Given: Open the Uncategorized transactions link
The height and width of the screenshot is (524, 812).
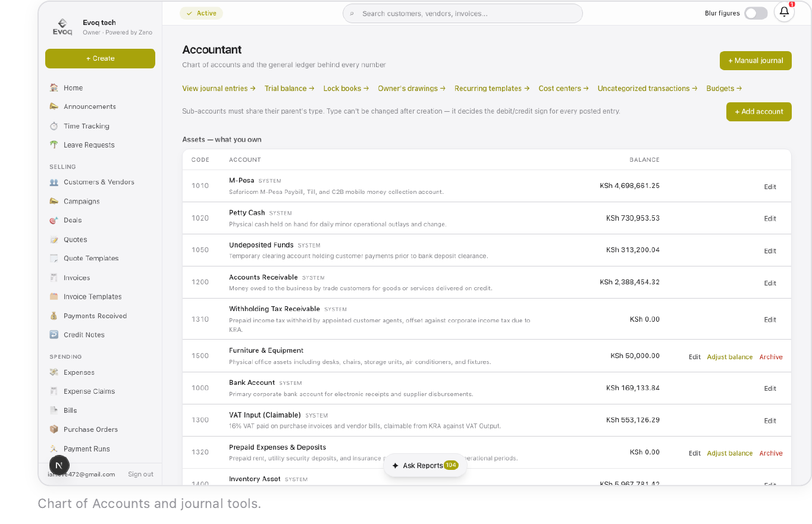Looking at the screenshot, I should (648, 89).
